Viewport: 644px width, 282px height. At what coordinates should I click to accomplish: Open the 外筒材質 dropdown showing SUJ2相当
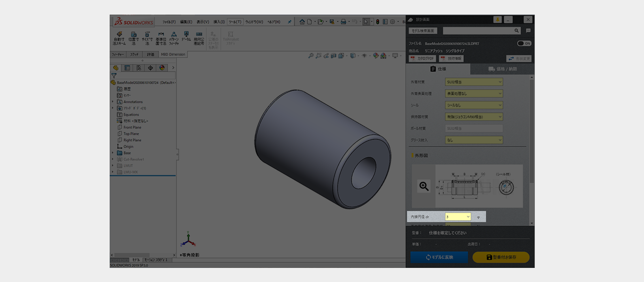[x=474, y=82]
